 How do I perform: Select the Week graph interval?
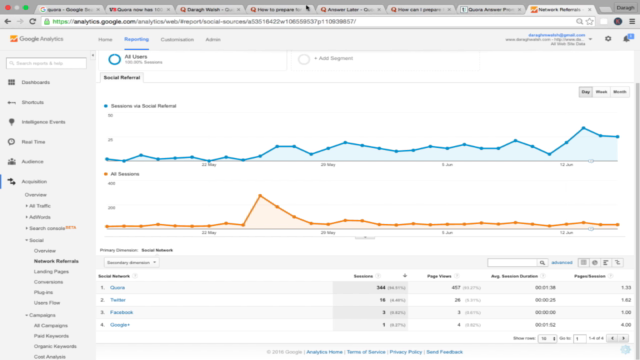click(x=601, y=92)
